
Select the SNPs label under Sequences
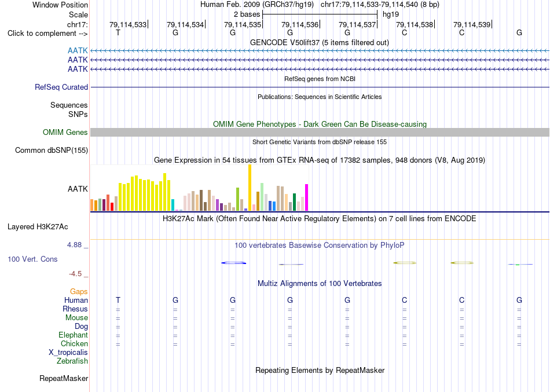click(x=78, y=114)
